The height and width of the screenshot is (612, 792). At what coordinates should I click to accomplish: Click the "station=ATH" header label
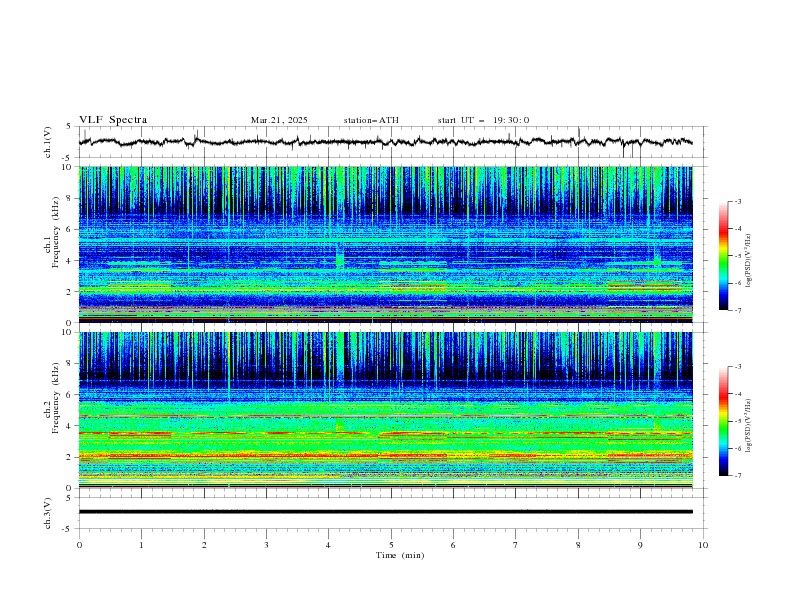click(371, 120)
